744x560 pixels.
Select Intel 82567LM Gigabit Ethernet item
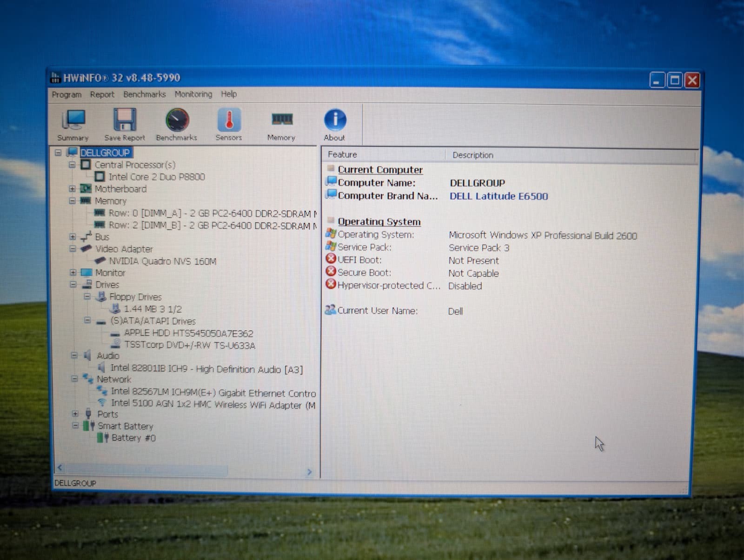click(x=213, y=393)
